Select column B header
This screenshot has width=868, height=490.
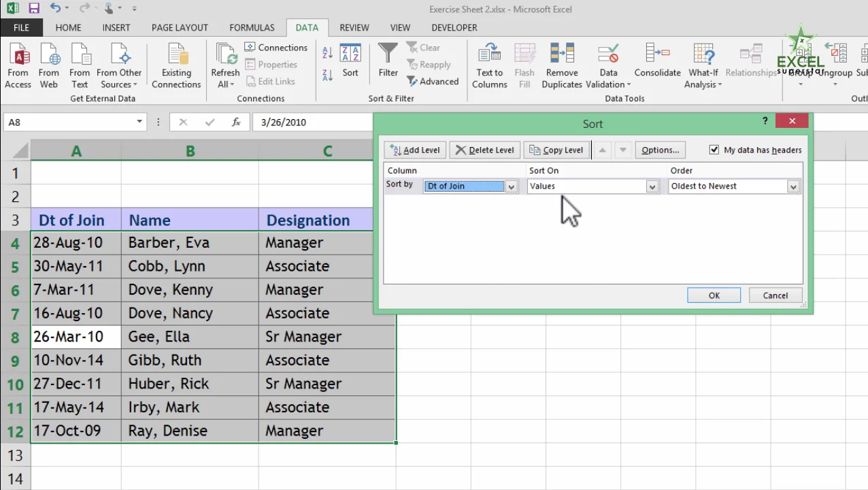190,151
